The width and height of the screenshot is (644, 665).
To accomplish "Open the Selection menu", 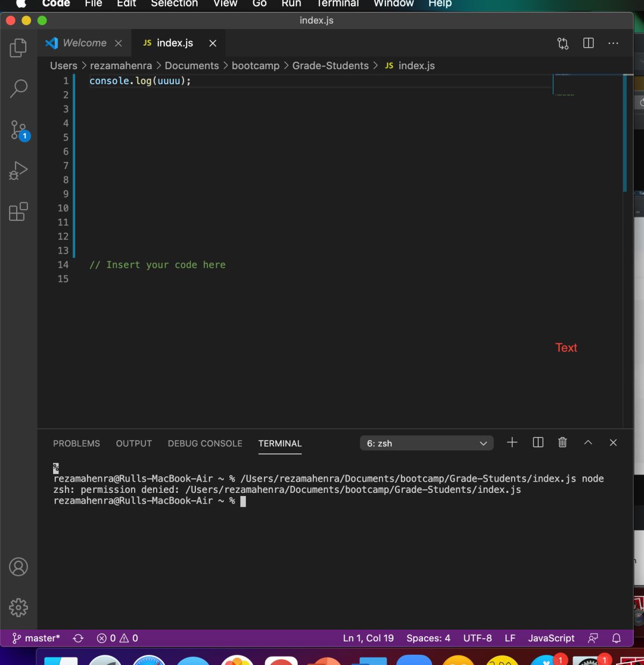I will (174, 3).
